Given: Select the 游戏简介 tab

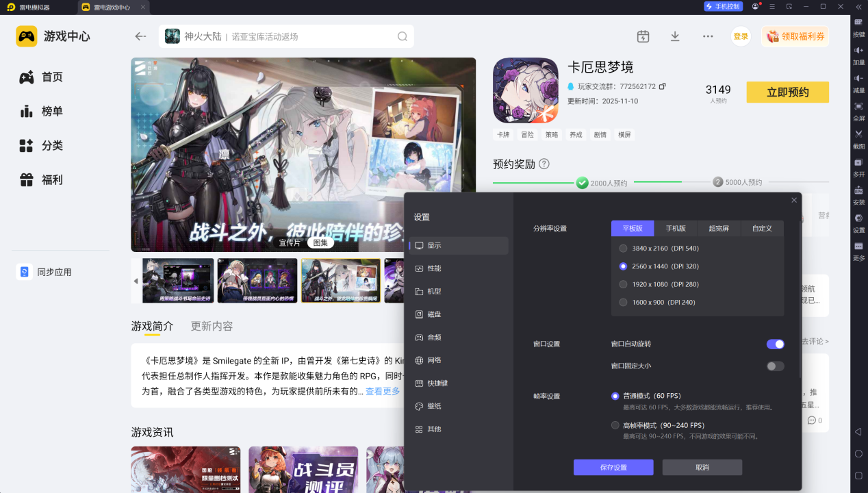Looking at the screenshot, I should click(x=152, y=326).
